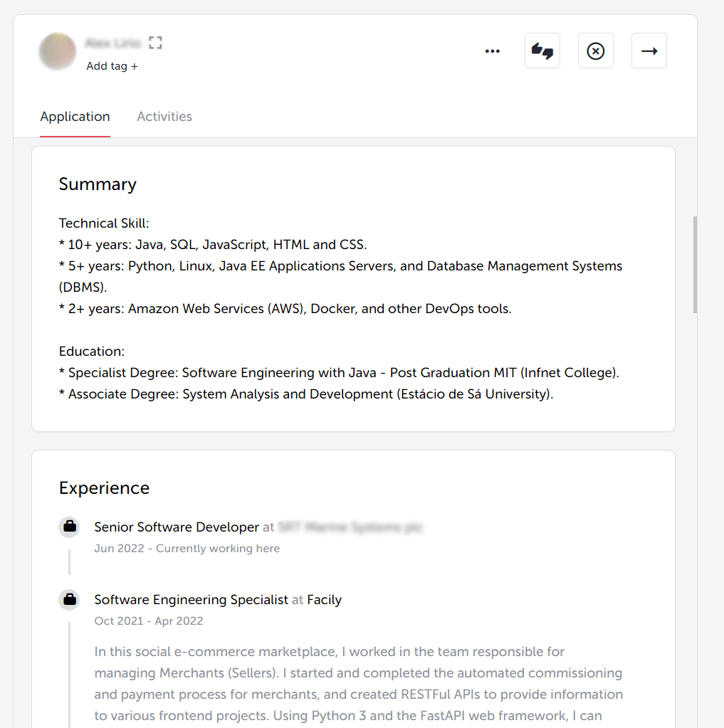
Task: Expand the profile with the fullscreen icon
Action: tap(155, 42)
